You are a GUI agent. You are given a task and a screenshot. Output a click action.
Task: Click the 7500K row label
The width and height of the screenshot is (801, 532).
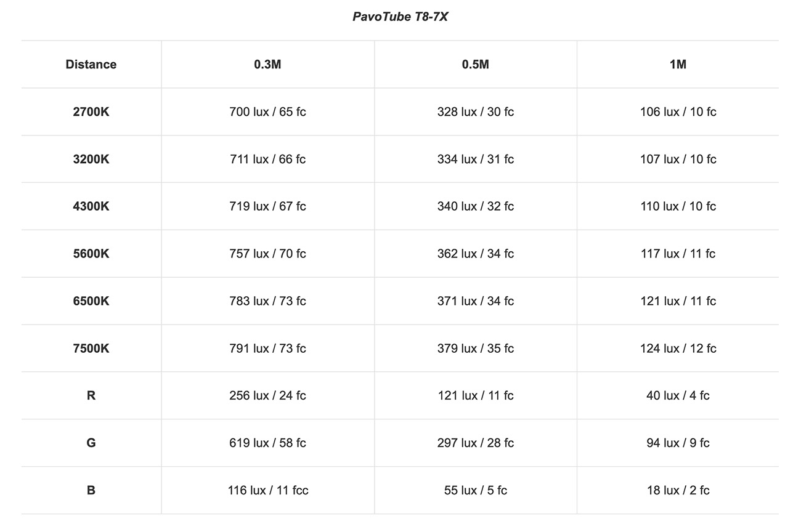pyautogui.click(x=91, y=349)
